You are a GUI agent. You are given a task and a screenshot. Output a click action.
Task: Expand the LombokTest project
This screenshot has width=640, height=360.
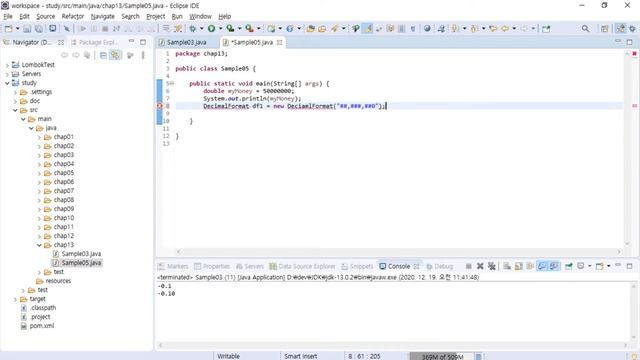(x=7, y=65)
